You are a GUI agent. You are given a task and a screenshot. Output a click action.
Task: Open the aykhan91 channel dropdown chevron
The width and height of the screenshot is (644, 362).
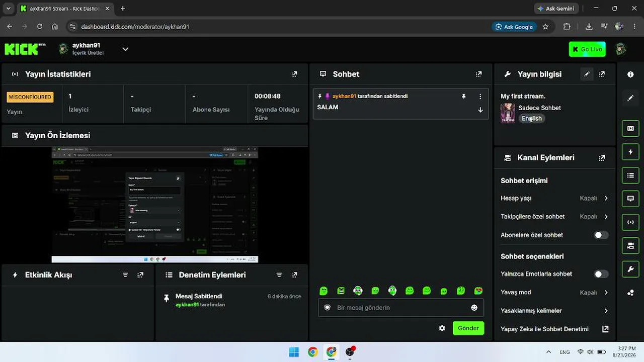125,49
